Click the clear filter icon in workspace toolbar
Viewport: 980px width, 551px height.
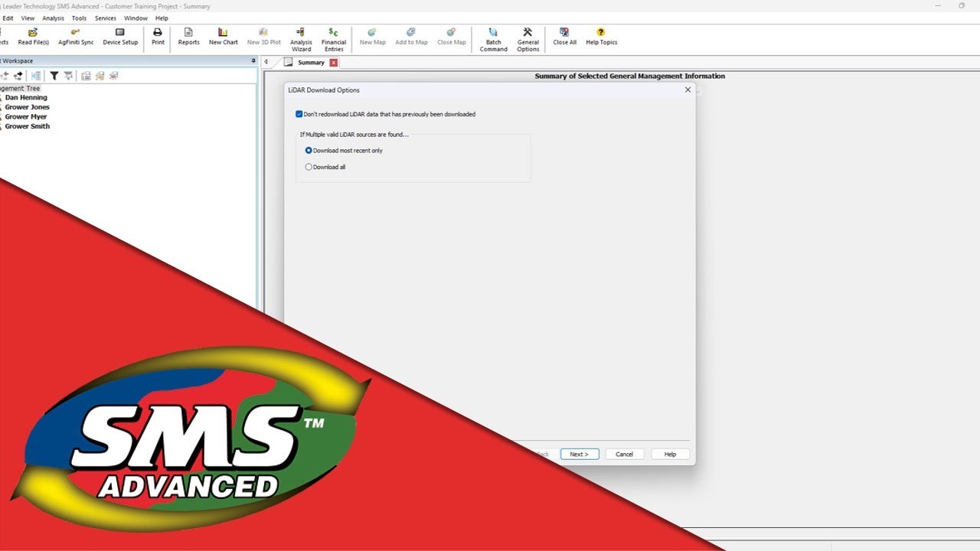click(68, 76)
